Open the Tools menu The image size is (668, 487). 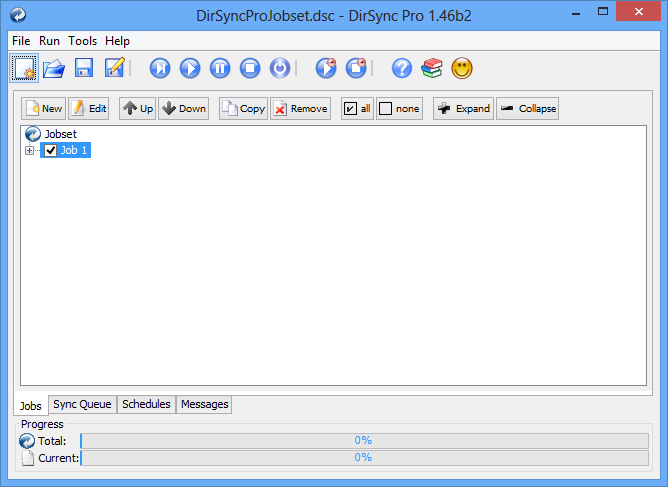82,41
